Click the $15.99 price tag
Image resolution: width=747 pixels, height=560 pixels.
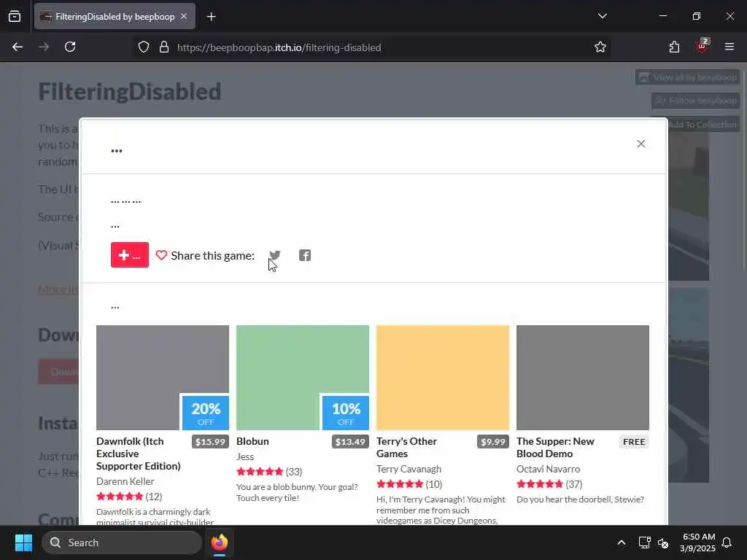(x=210, y=441)
